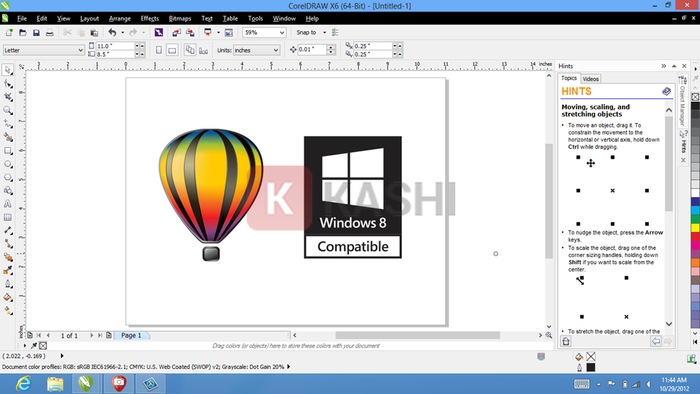
Task: Pick the cyan swatch in color palette
Action: (695, 210)
